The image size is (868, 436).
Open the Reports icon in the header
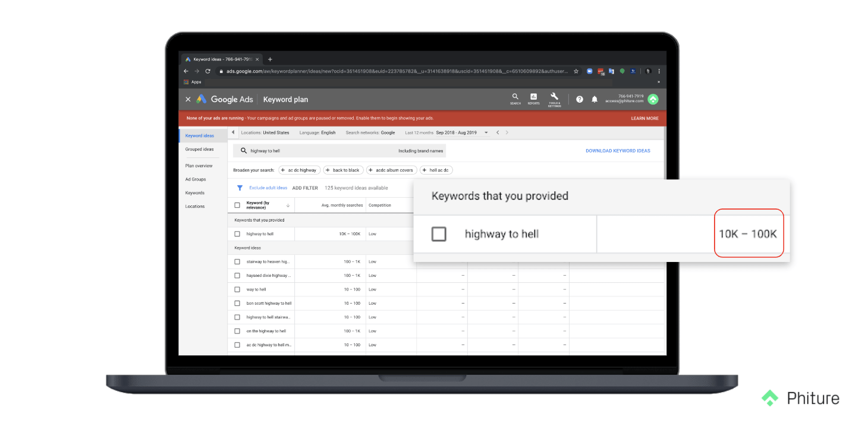pyautogui.click(x=533, y=97)
